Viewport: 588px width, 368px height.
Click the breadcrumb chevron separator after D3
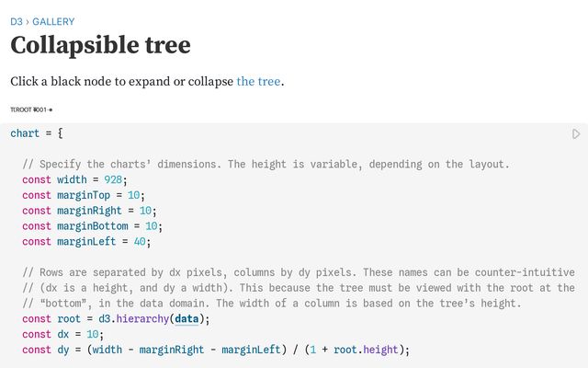point(28,22)
